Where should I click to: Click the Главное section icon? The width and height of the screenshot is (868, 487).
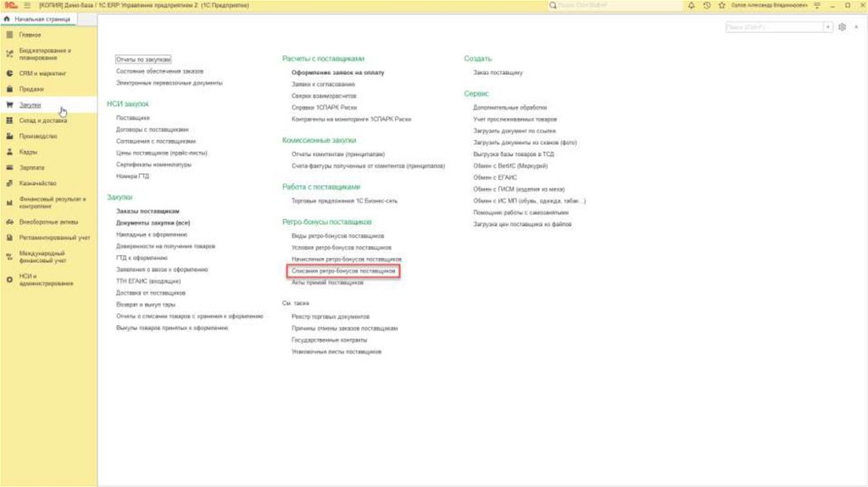[9, 35]
